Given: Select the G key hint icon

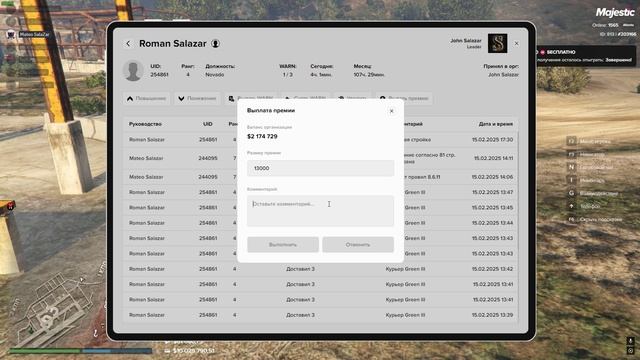Looking at the screenshot, I should pos(571,193).
